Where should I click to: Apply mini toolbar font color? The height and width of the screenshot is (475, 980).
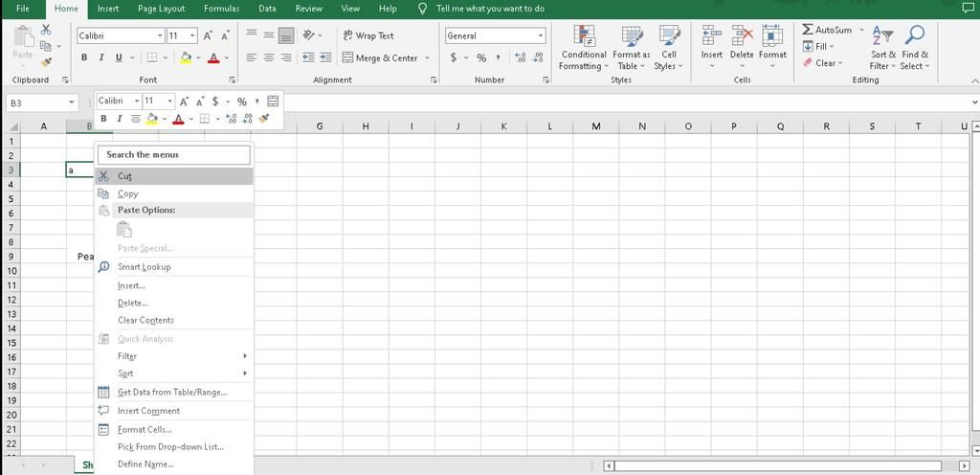click(x=178, y=119)
